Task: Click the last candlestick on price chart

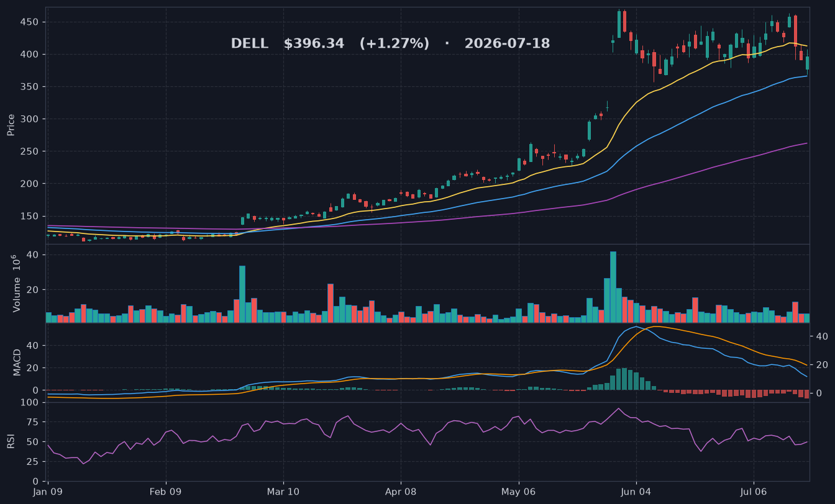Action: coord(807,63)
